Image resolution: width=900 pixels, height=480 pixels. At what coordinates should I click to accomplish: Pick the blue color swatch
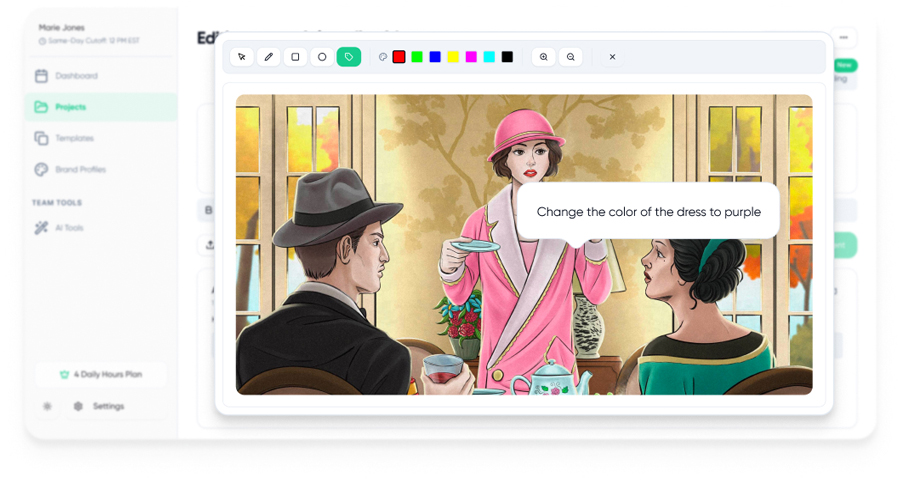(x=435, y=57)
